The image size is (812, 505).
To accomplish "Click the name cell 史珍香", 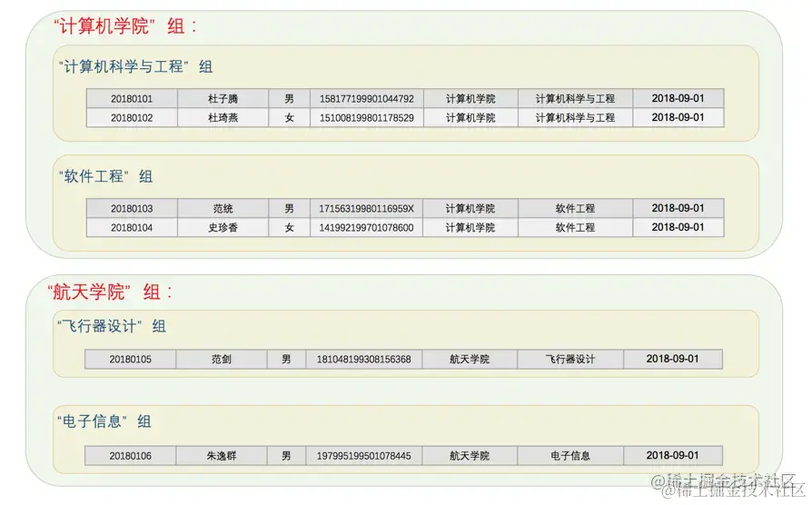I will (x=223, y=227).
